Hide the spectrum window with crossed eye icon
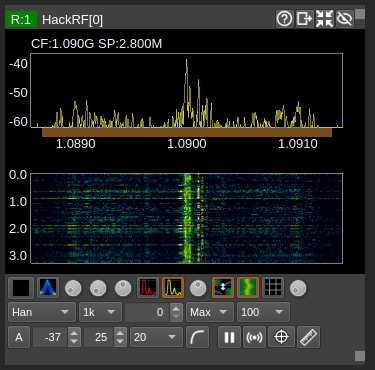 (345, 19)
